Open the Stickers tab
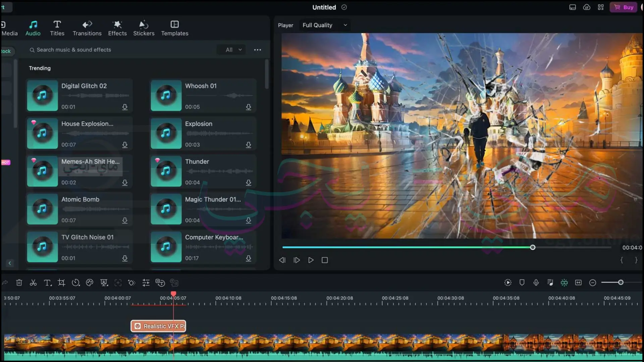The image size is (644, 362). coord(144,28)
